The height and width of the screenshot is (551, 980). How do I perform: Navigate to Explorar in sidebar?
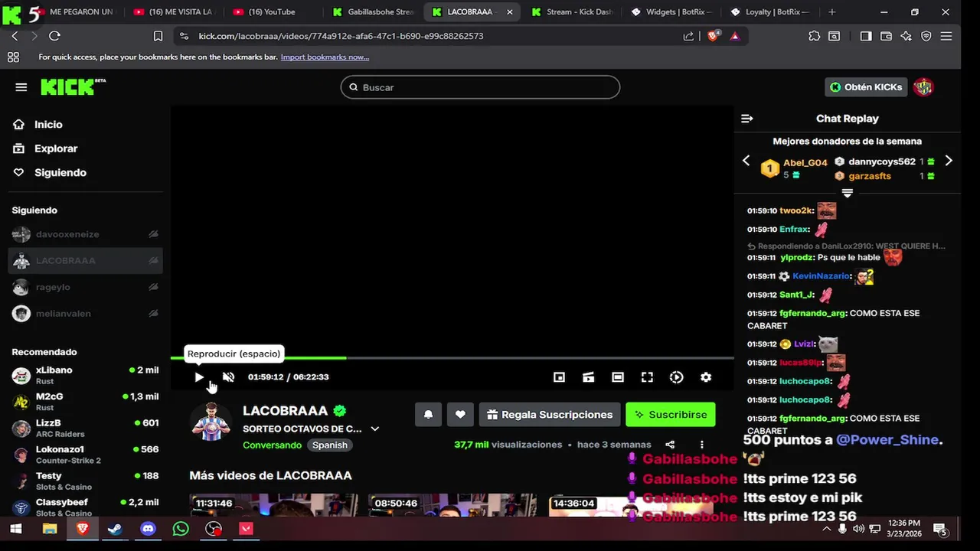pos(56,148)
